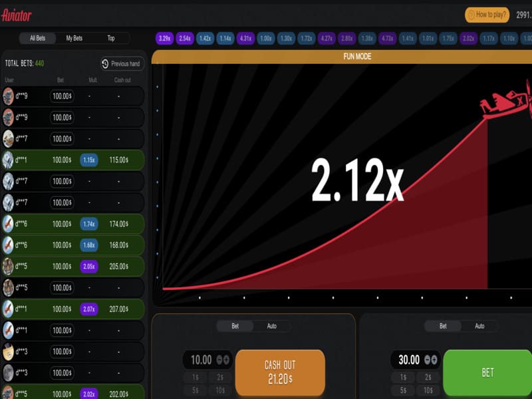Open the 3.29x round in history bar
Image resolution: width=532 pixels, height=399 pixels.
(164, 39)
